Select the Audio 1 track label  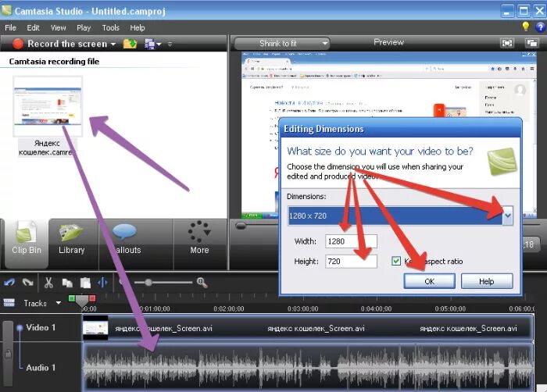click(41, 368)
